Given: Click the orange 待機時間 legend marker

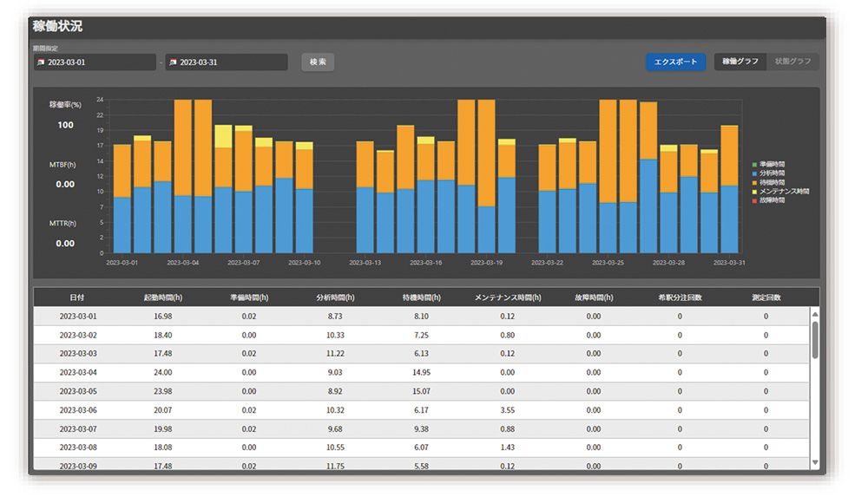Looking at the screenshot, I should (x=755, y=182).
